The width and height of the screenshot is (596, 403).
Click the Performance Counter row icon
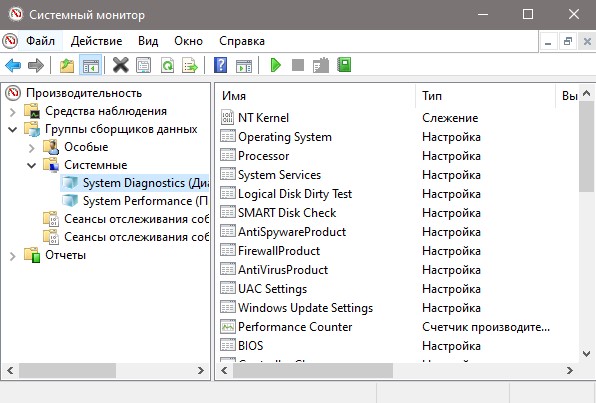(228, 326)
